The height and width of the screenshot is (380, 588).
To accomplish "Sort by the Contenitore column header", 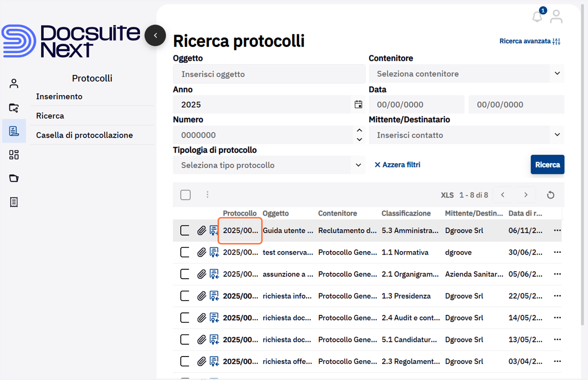I will [x=338, y=213].
